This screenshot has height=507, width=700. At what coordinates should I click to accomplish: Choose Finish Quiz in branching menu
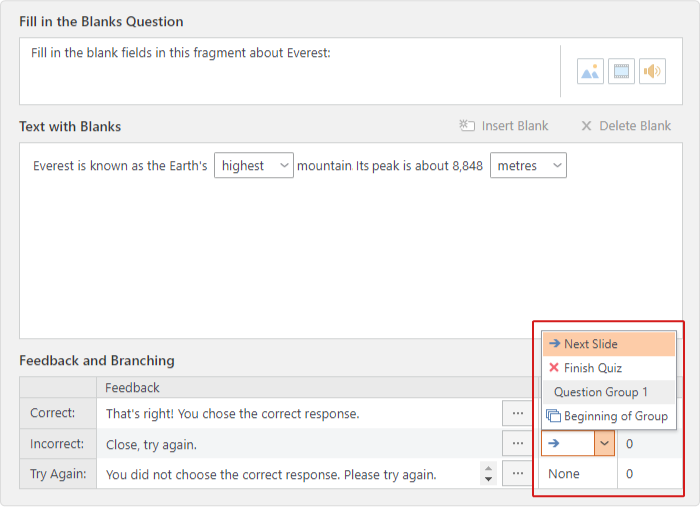(x=609, y=368)
